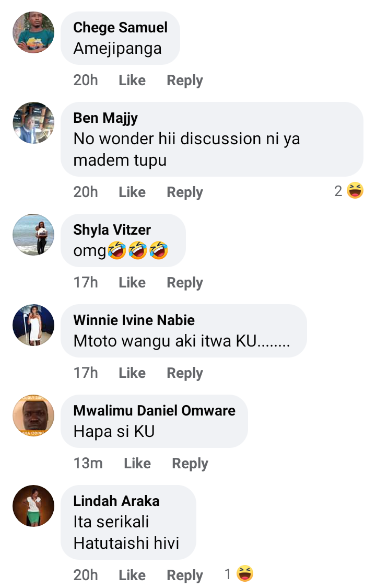Click the Shyla Vitzer name link

[x=112, y=229]
